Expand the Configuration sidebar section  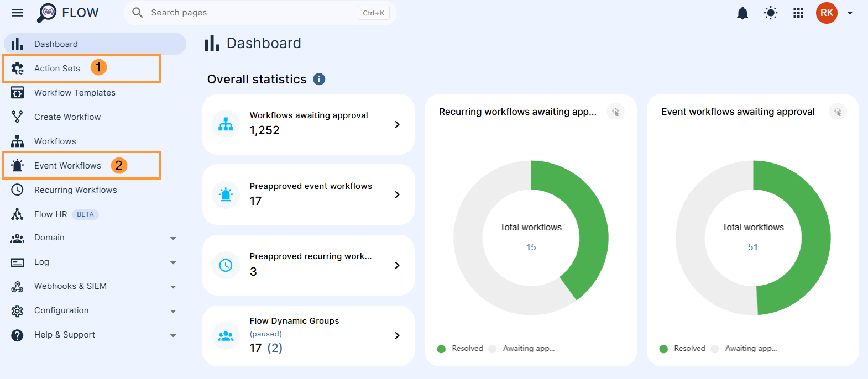pos(95,311)
